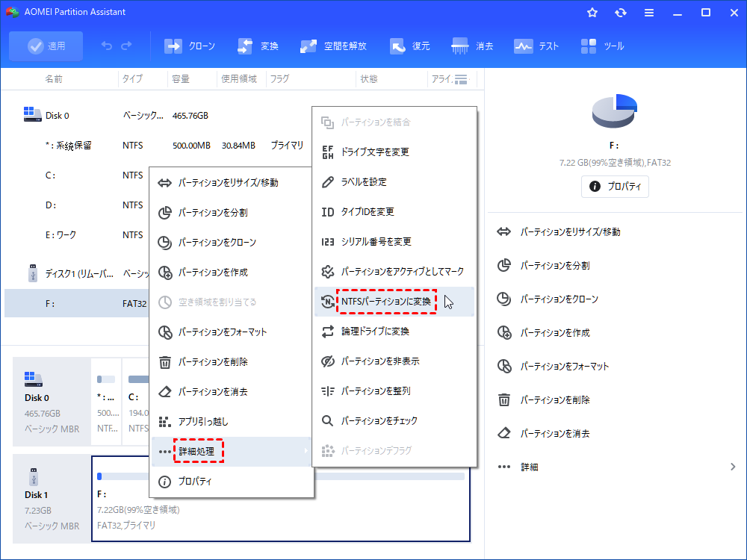This screenshot has height=560, width=747.
Task: Select ドライブ文字を変更 in submenu
Action: tap(375, 152)
